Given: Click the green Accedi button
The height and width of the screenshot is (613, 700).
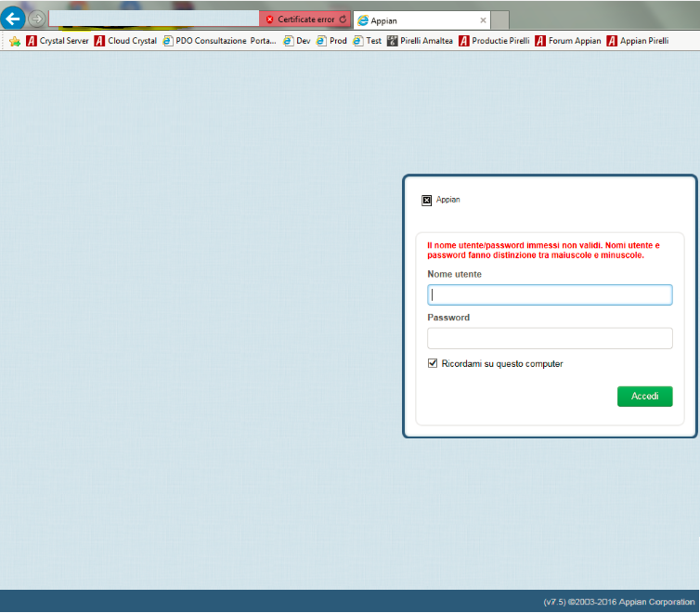Looking at the screenshot, I should point(644,396).
